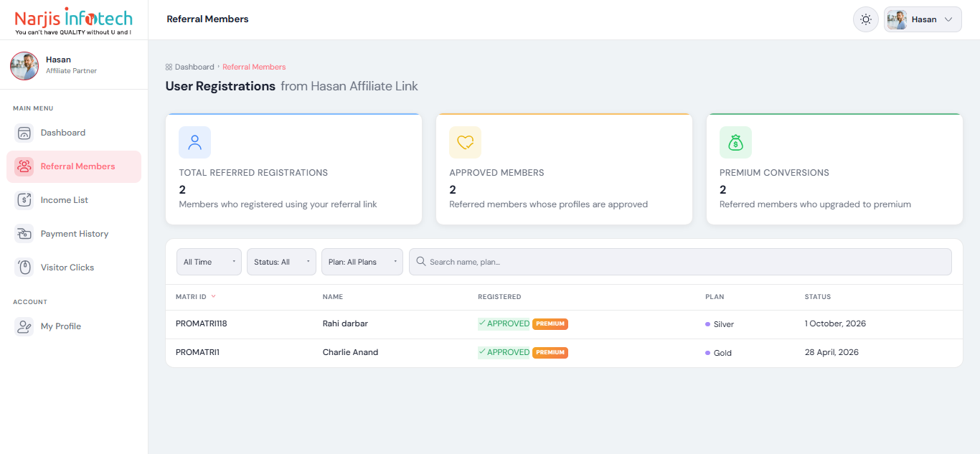
Task: Click the Payment History cash icon
Action: coord(24,234)
